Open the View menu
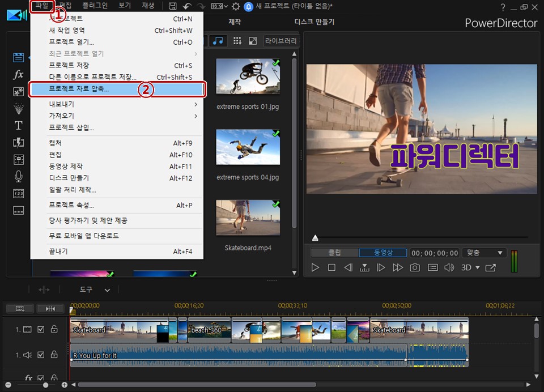Screen dimensions: 544x392 point(125,6)
